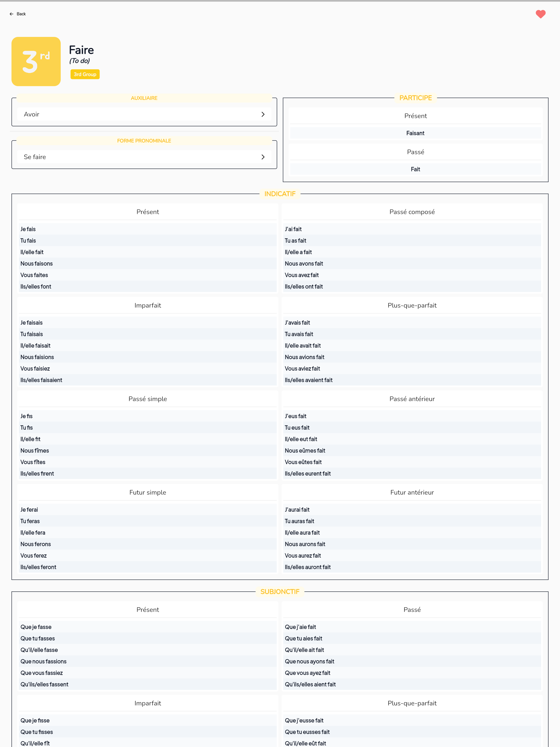This screenshot has width=560, height=747.
Task: Click the row Que tu fisses
Action: click(148, 732)
